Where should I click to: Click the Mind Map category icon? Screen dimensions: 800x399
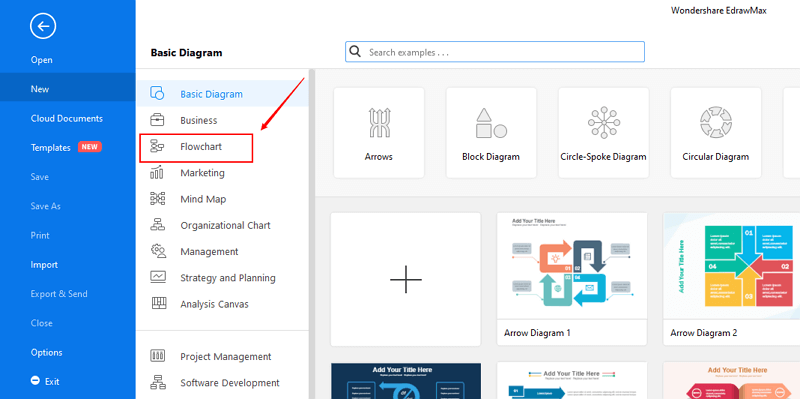[157, 199]
